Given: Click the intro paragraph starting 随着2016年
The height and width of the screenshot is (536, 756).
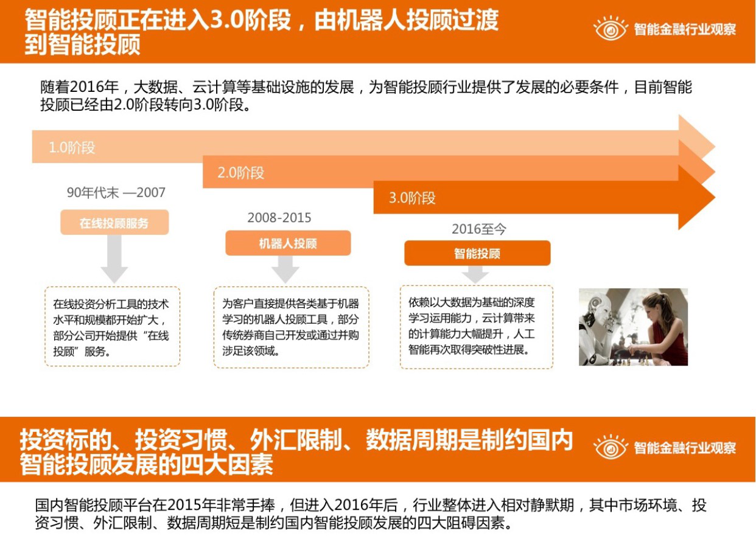Looking at the screenshot, I should point(366,96).
